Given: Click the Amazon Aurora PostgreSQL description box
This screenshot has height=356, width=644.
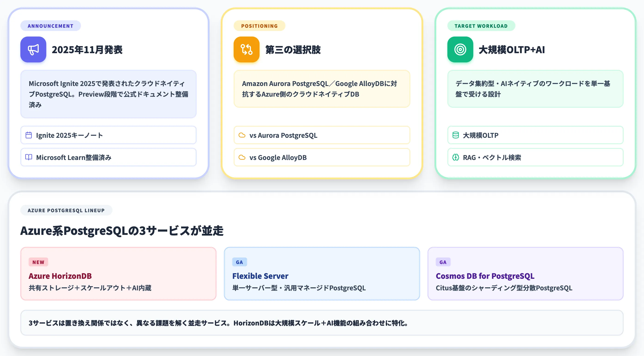Looking at the screenshot, I should pyautogui.click(x=322, y=89).
